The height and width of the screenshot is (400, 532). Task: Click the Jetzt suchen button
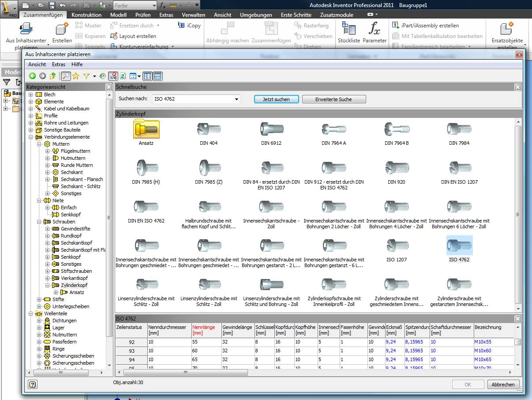tap(276, 99)
